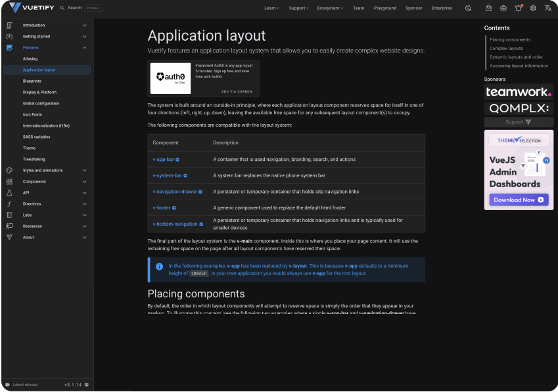Expand Styles and animations chevron
Viewport: 558px width, 392px height.
(x=85, y=171)
